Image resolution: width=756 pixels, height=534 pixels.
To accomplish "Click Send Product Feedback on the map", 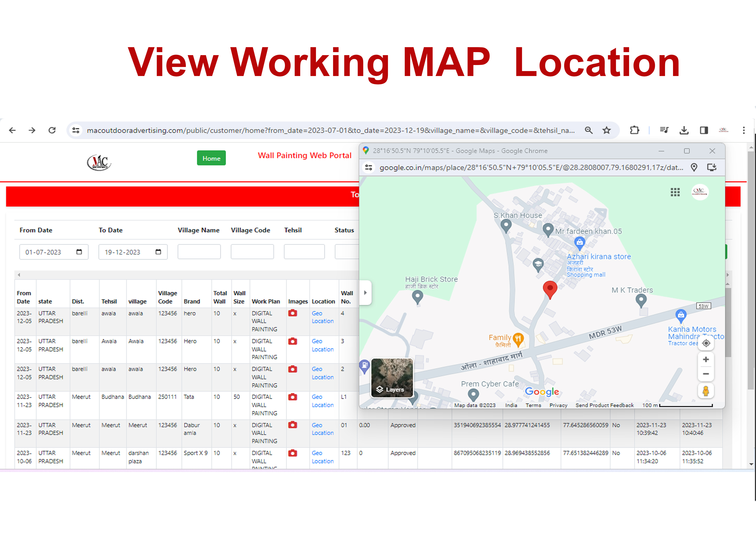I will [x=604, y=405].
